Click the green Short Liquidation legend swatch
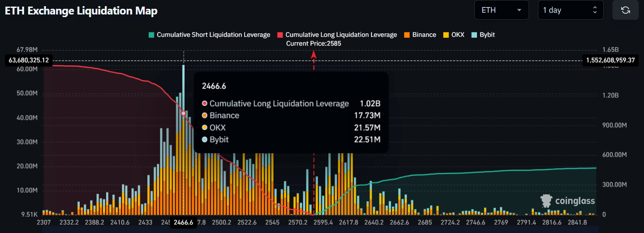The image size is (644, 233). click(x=152, y=35)
